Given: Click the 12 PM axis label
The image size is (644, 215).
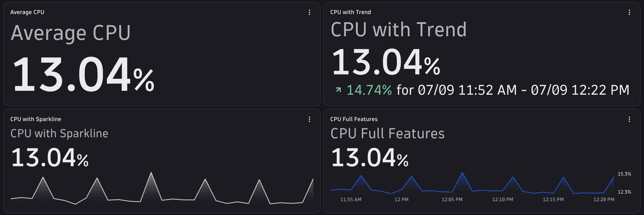Looking at the screenshot, I should click(x=402, y=200).
